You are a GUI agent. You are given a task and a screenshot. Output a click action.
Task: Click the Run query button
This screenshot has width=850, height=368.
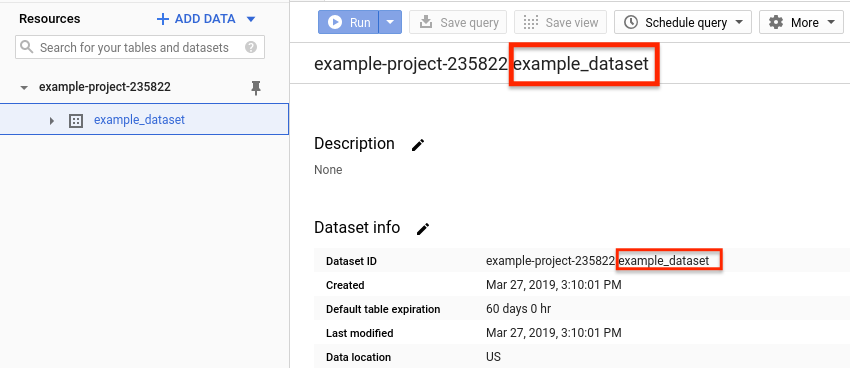point(349,22)
